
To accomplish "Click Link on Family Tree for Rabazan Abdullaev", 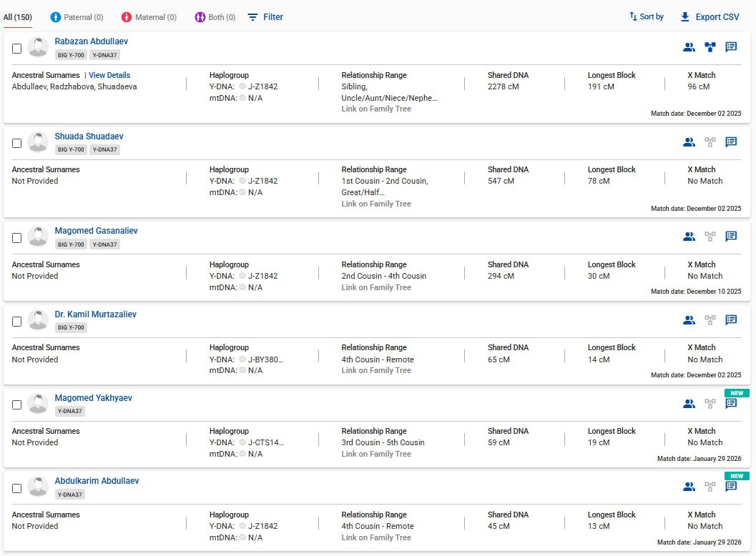I will click(376, 109).
